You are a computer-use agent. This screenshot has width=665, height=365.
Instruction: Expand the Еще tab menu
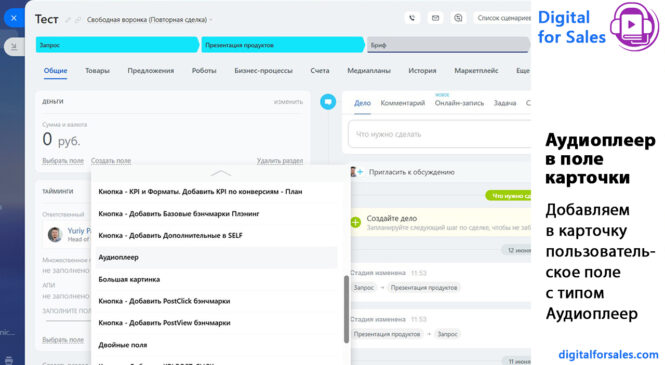[x=523, y=71]
